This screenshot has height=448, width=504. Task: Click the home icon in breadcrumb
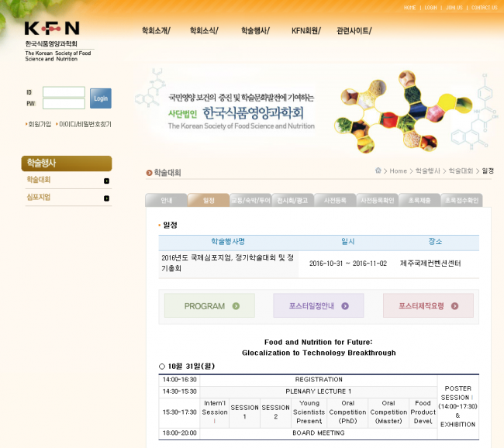pos(378,171)
